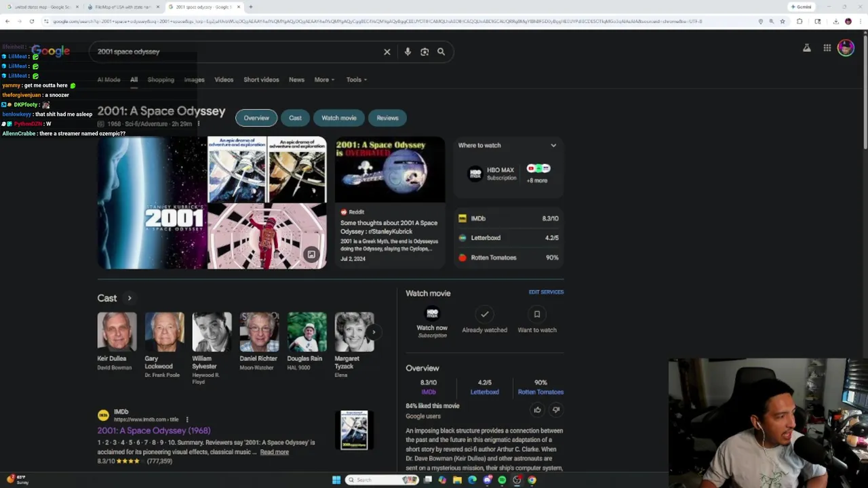Start voice search with the microphone icon
Image resolution: width=868 pixels, height=488 pixels.
(x=408, y=52)
